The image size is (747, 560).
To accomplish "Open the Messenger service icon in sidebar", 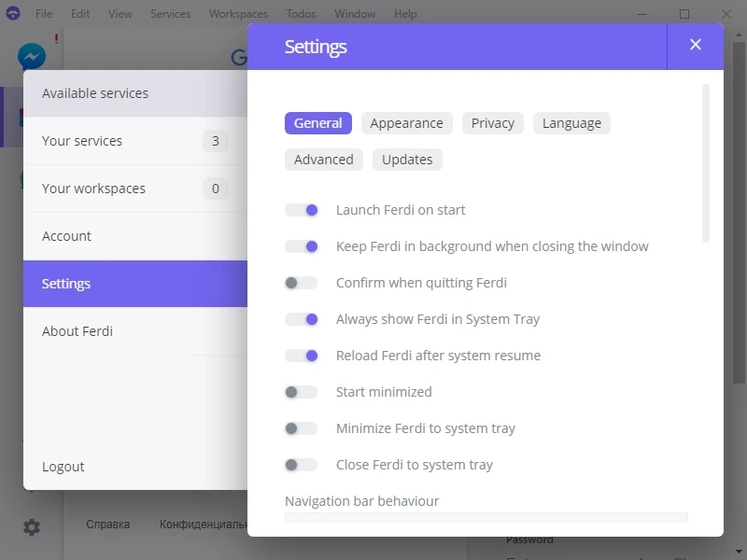I will tap(32, 57).
